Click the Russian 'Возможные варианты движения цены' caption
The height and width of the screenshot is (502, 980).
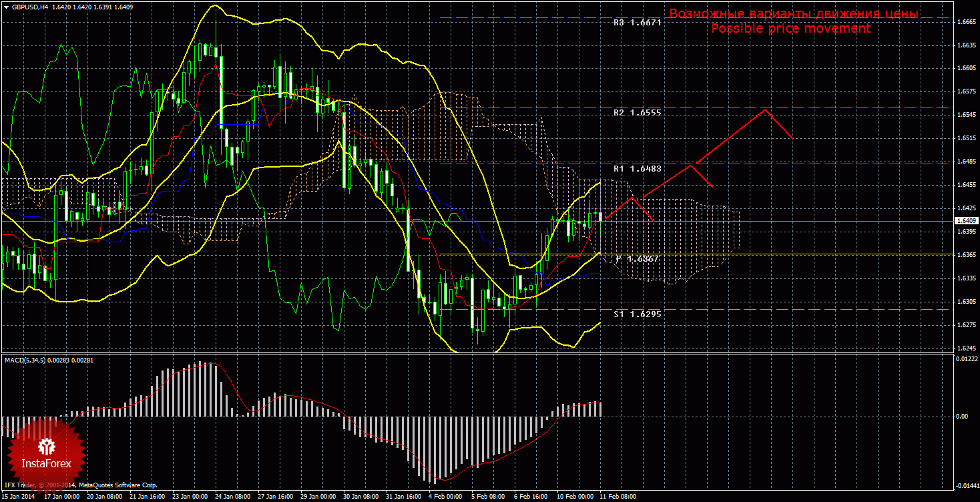(794, 14)
